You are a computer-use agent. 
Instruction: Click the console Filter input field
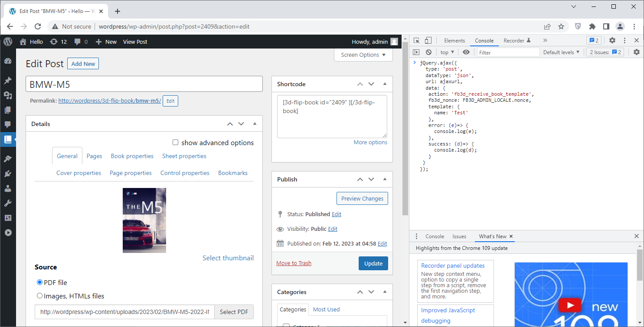pyautogui.click(x=508, y=52)
